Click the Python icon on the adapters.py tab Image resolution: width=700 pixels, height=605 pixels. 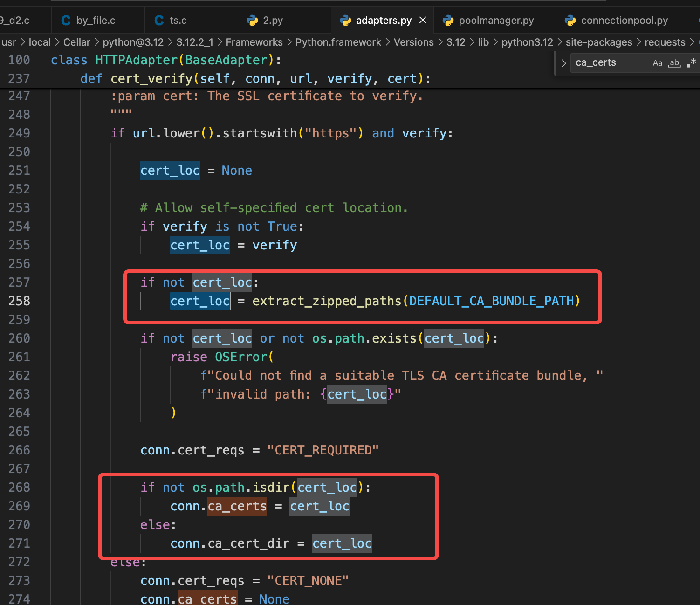click(346, 20)
